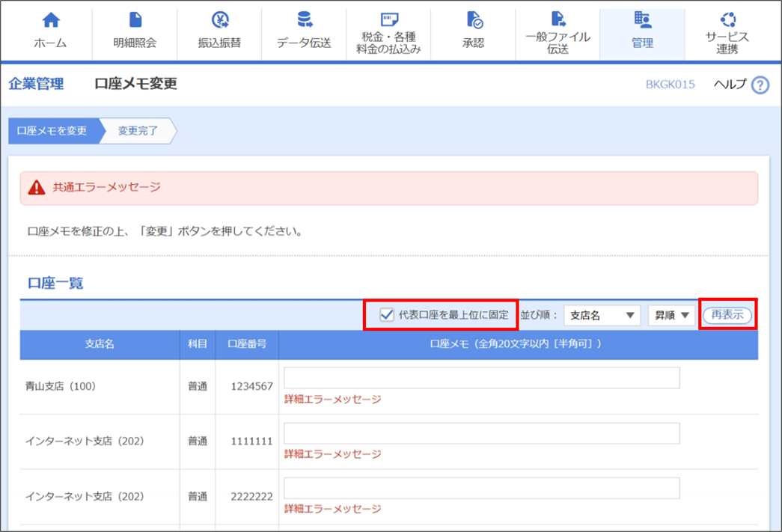Go to ホーム via house icon

pos(51,20)
